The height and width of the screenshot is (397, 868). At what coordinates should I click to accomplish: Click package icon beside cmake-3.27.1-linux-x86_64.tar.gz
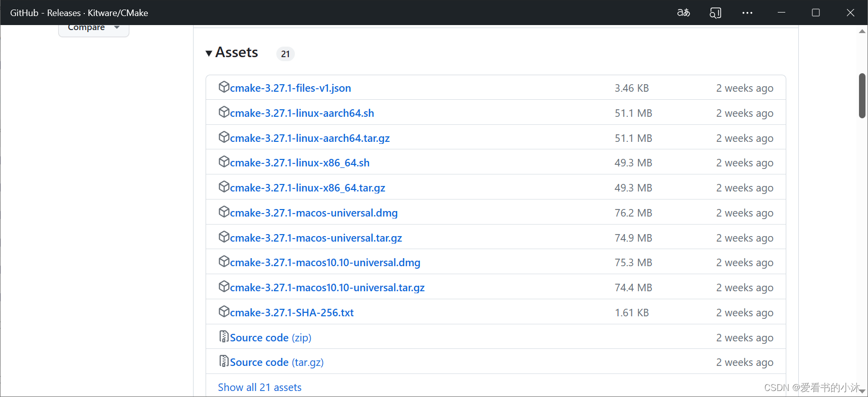coord(224,186)
